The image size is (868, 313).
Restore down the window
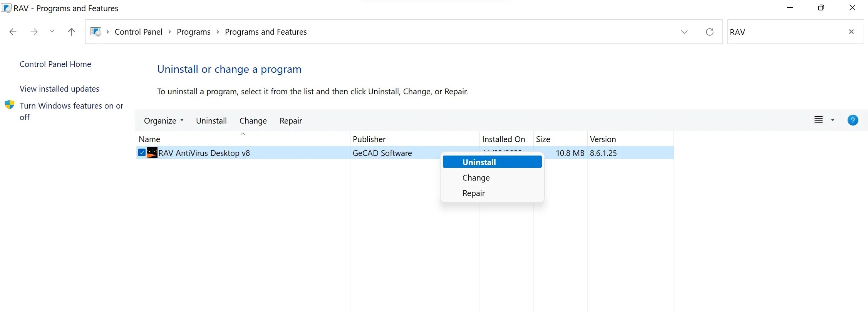(821, 8)
